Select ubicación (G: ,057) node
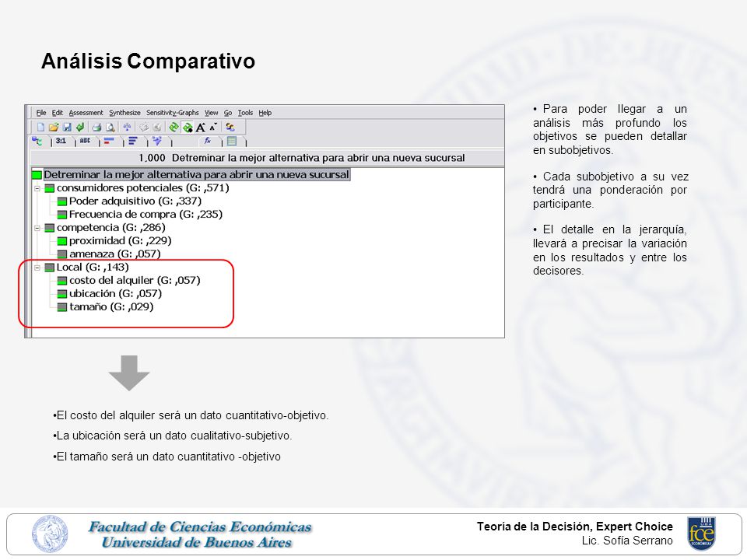 point(115,294)
